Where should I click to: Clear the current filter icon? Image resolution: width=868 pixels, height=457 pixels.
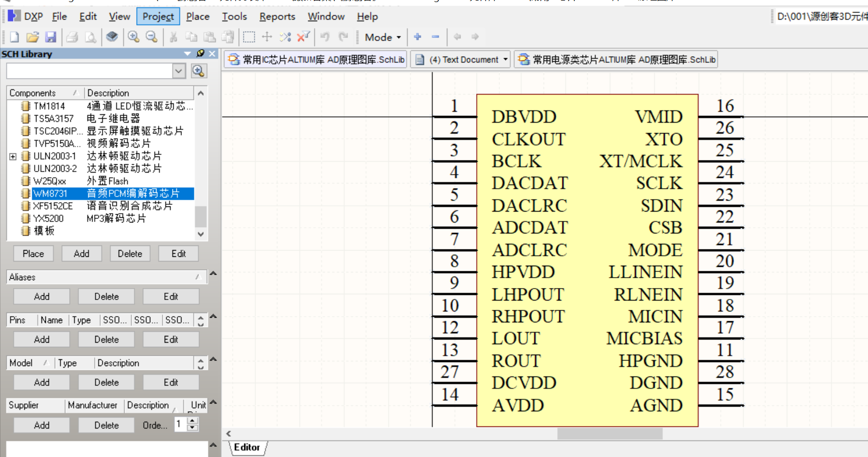303,37
